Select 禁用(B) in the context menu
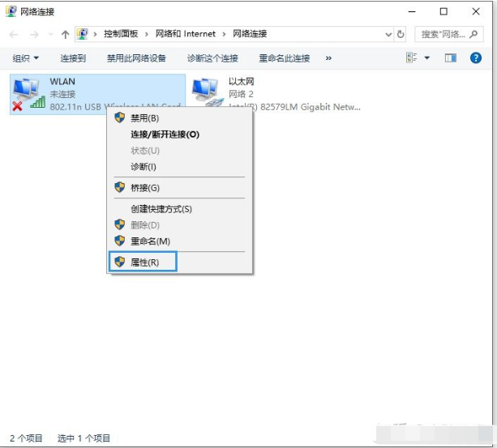 point(144,118)
